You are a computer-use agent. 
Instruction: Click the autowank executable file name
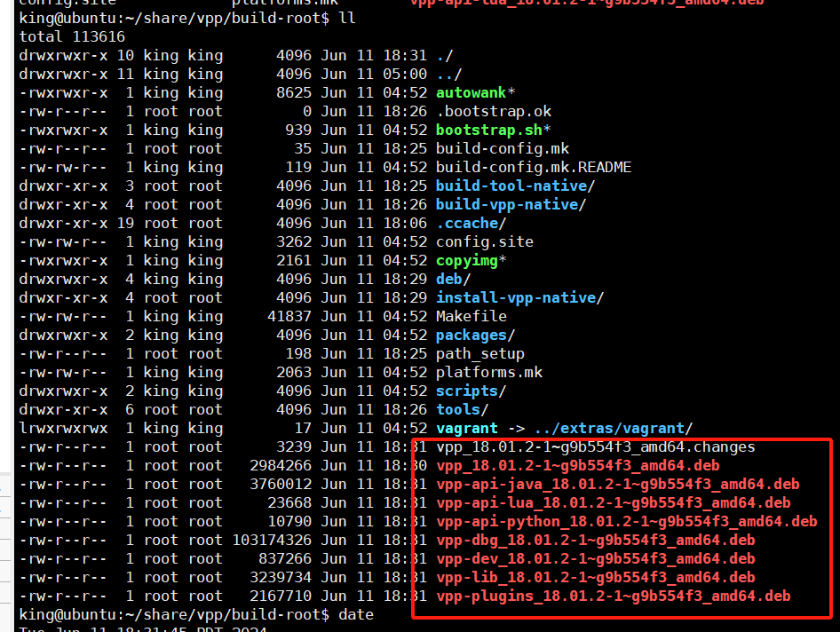point(471,92)
